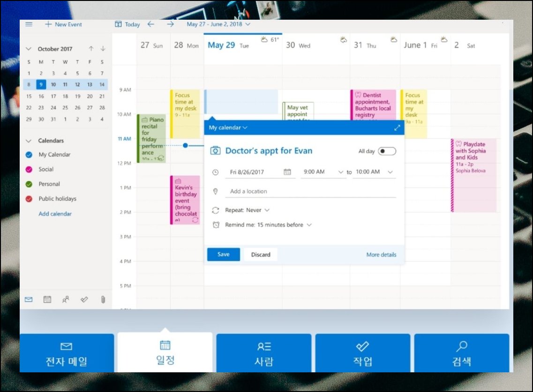Viewport: 533px width, 392px height.
Task: Select October 9 in the mini calendar
Action: pyautogui.click(x=41, y=84)
